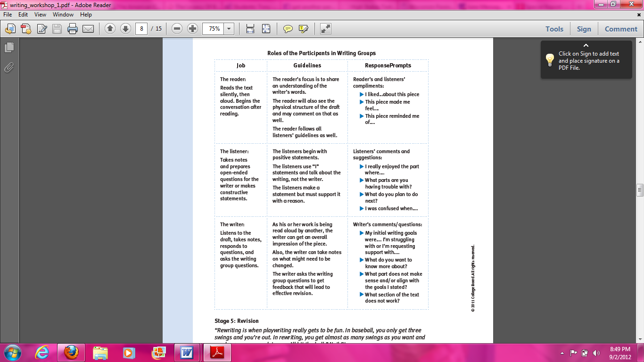Open the File menu
The height and width of the screenshot is (362, 644).
click(8, 15)
